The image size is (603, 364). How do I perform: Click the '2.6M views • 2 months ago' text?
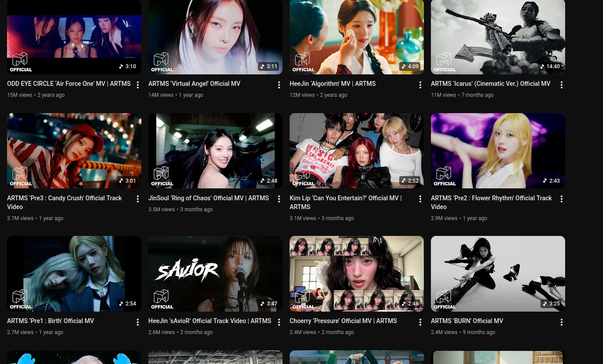tap(180, 332)
